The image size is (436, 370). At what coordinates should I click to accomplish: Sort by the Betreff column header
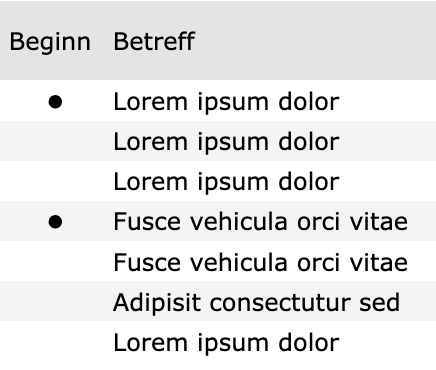154,42
